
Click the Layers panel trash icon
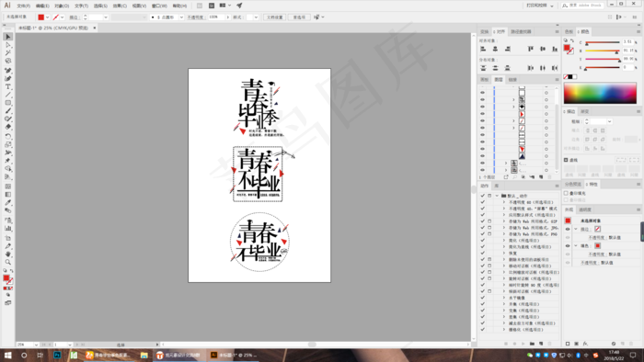pyautogui.click(x=549, y=177)
